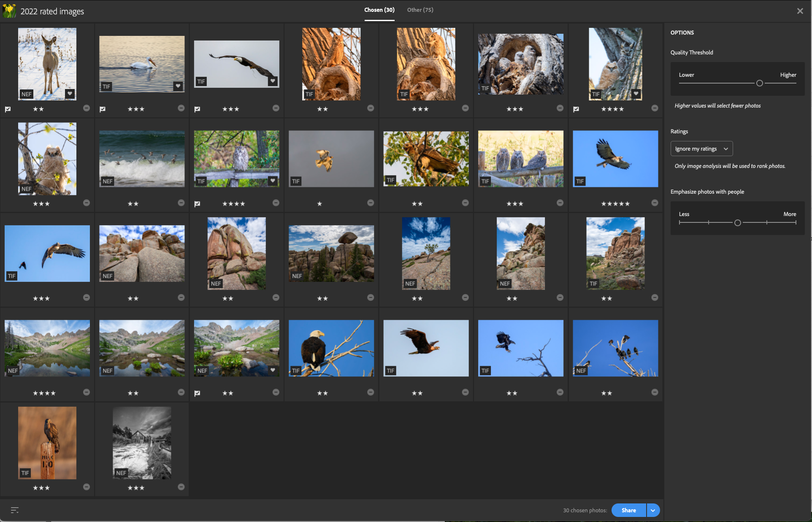Uncheck the checkbox on the deer photo
The image size is (812, 522).
[x=8, y=109]
